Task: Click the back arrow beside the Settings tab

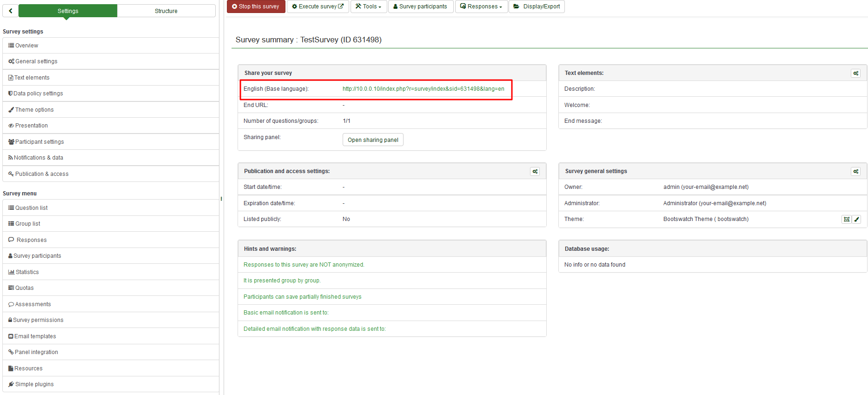Action: (10, 11)
